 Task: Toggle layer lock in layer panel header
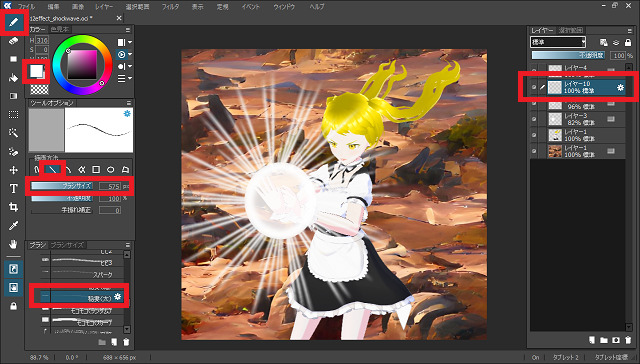point(628,42)
